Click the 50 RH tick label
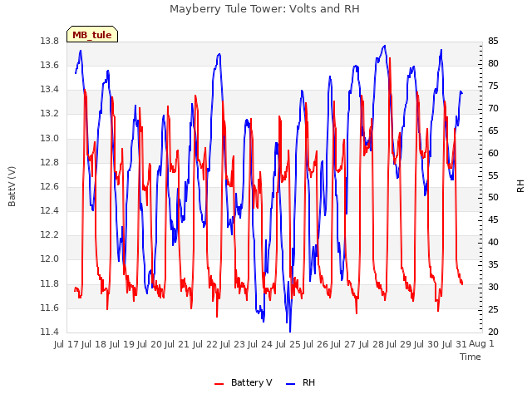Screen dimensions: 532x399 point(493,198)
